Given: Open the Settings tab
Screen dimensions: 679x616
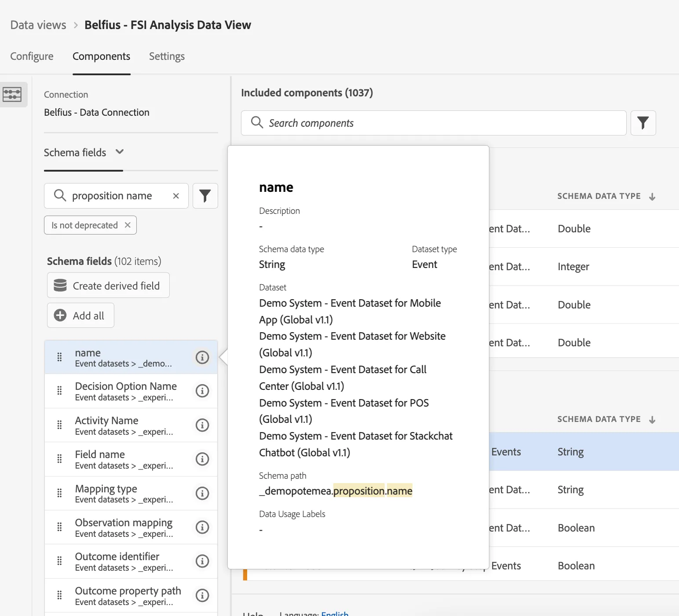Looking at the screenshot, I should [x=167, y=56].
